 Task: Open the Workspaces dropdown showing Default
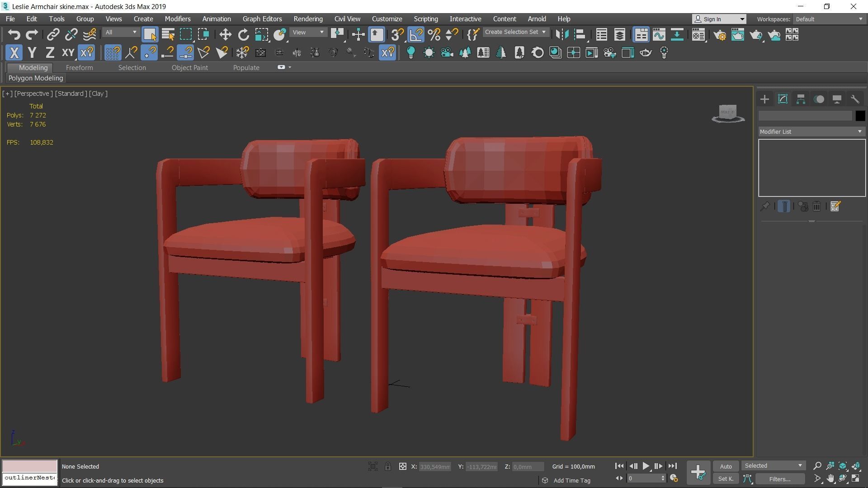pos(829,19)
